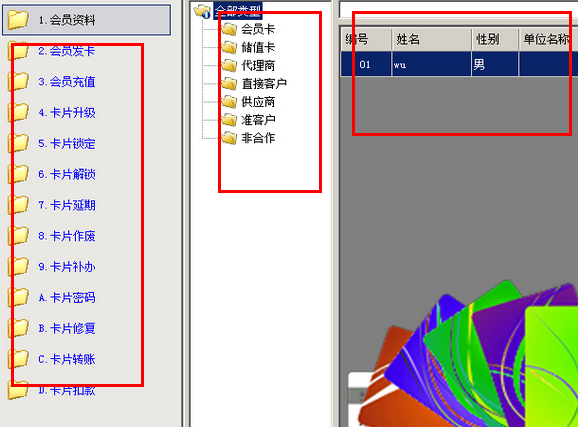This screenshot has height=427, width=578.
Task: Click the folder icon of 储值卡
Action: coord(229,47)
